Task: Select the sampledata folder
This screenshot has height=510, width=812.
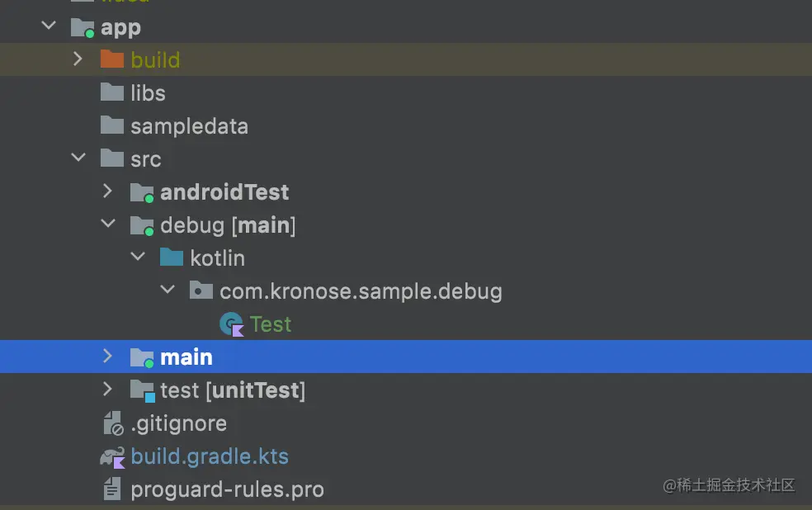Action: pos(190,126)
